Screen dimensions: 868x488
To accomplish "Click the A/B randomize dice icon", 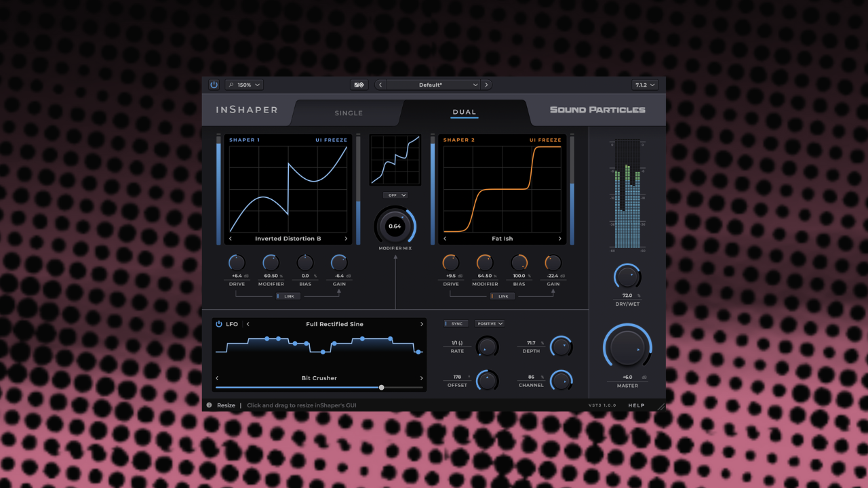I will click(x=359, y=85).
